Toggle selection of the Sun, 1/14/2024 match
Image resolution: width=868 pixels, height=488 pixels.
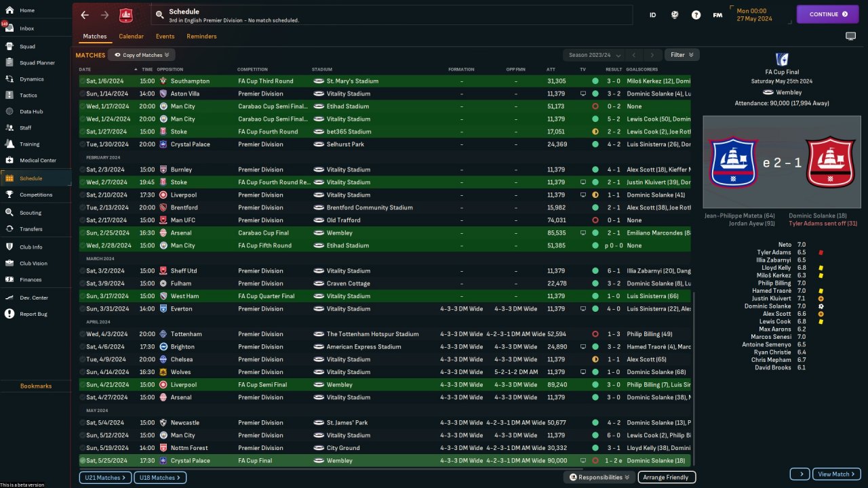[83, 94]
